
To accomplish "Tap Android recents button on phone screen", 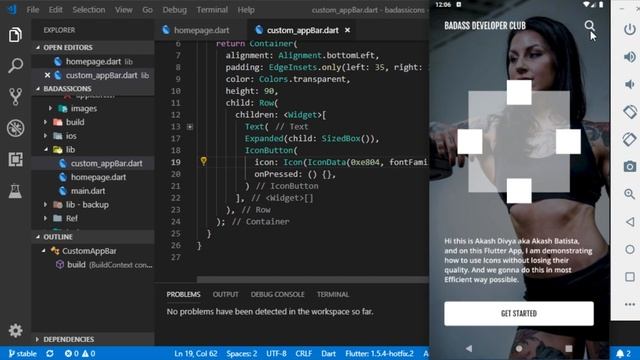I will (569, 348).
